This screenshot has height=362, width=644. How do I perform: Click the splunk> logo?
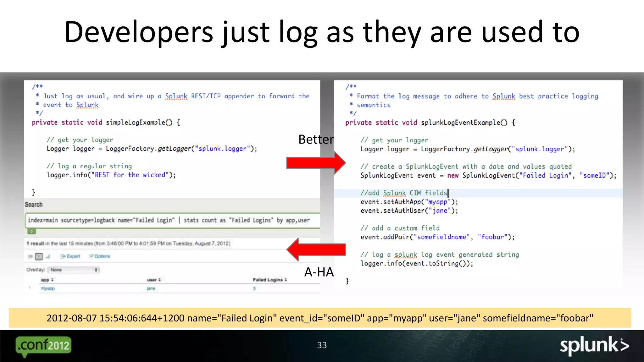pos(594,346)
